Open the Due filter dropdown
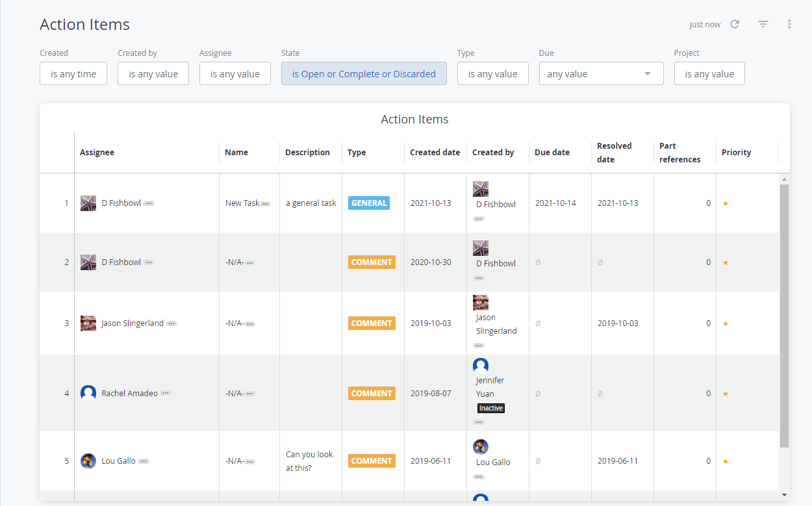 click(x=601, y=74)
